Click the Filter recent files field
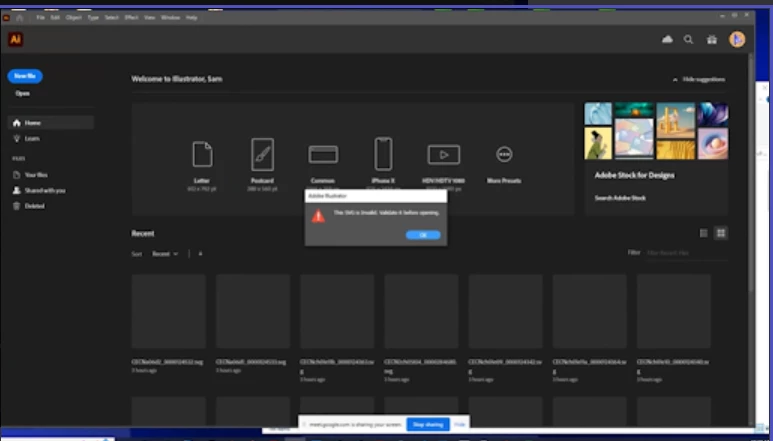Screen dimensions: 773x441 (x=687, y=253)
